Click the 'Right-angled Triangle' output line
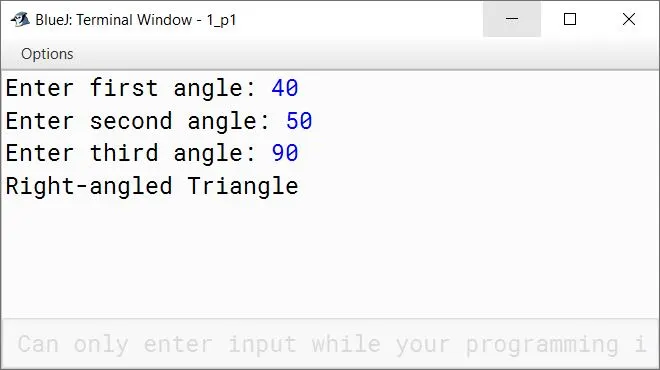This screenshot has height=370, width=660. point(152,186)
